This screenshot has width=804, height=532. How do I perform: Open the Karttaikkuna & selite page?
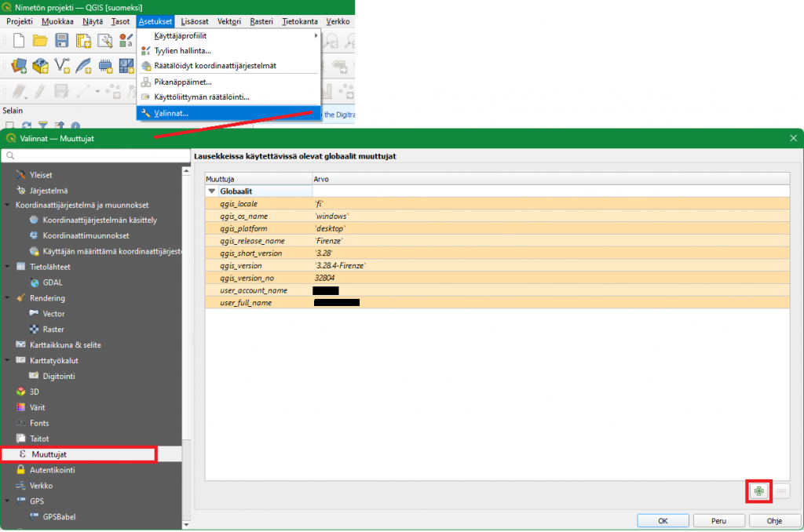[x=66, y=345]
